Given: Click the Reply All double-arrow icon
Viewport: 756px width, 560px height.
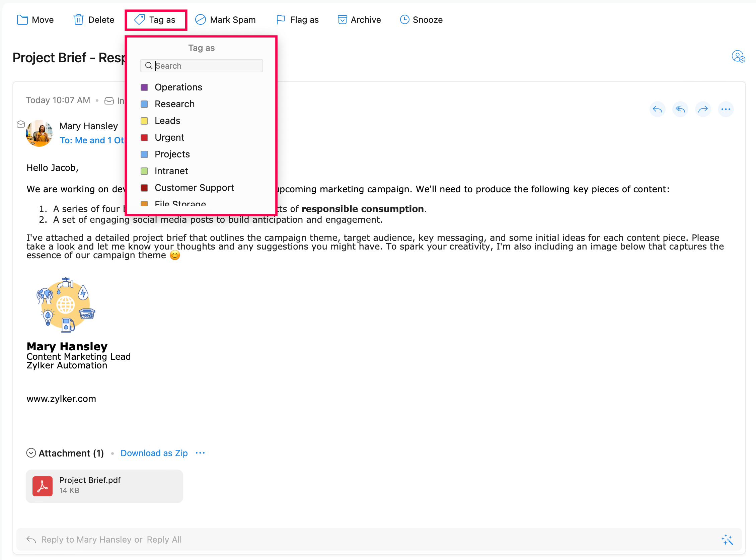Looking at the screenshot, I should [680, 109].
